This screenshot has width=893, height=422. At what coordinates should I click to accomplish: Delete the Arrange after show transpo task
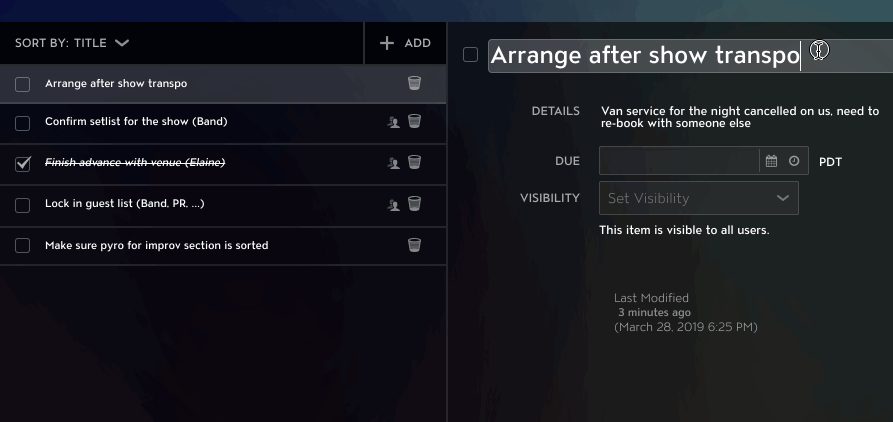pos(415,83)
